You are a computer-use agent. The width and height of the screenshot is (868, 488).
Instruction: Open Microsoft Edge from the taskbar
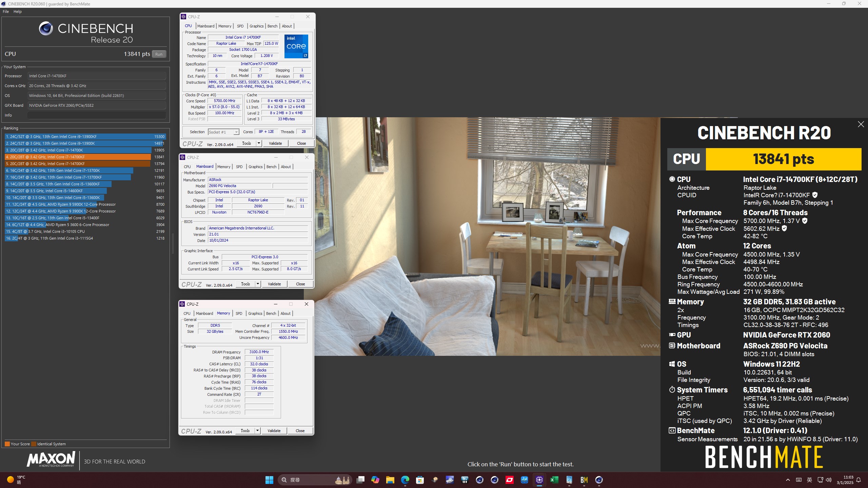pyautogui.click(x=405, y=480)
